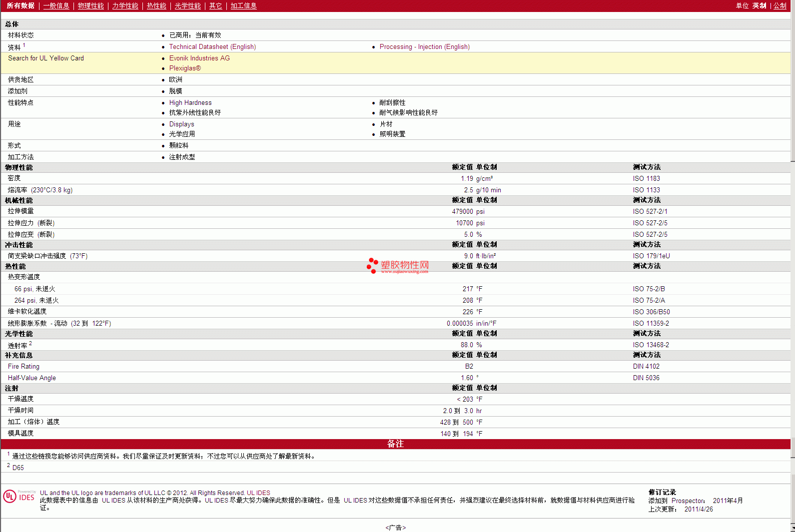Click the 透射率 value 88.0

467,345
